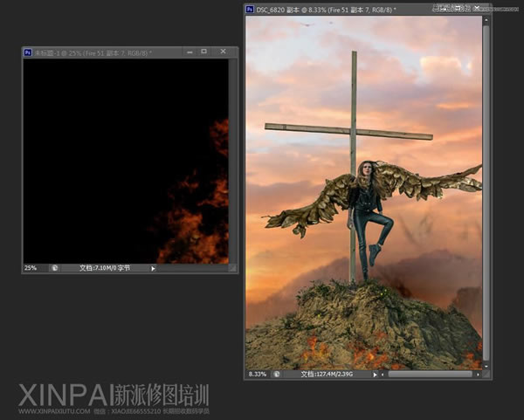Click the resize grip of the 25% window
524x420 pixels.
point(232,268)
